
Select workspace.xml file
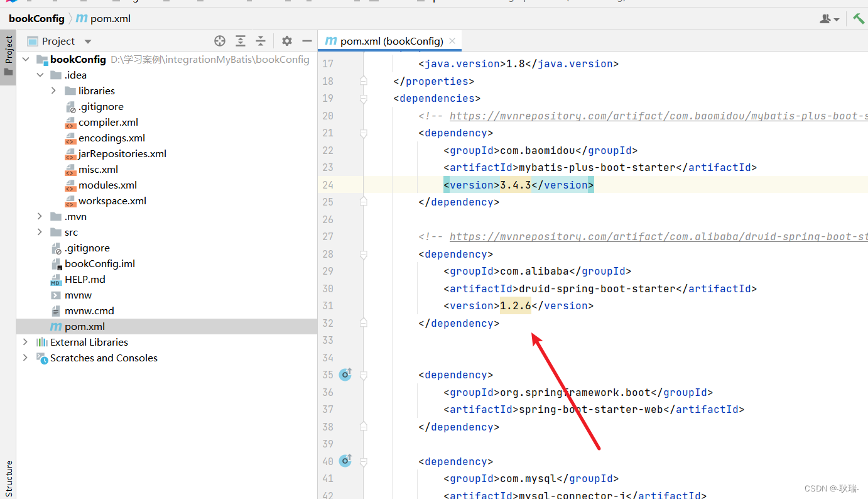point(112,200)
